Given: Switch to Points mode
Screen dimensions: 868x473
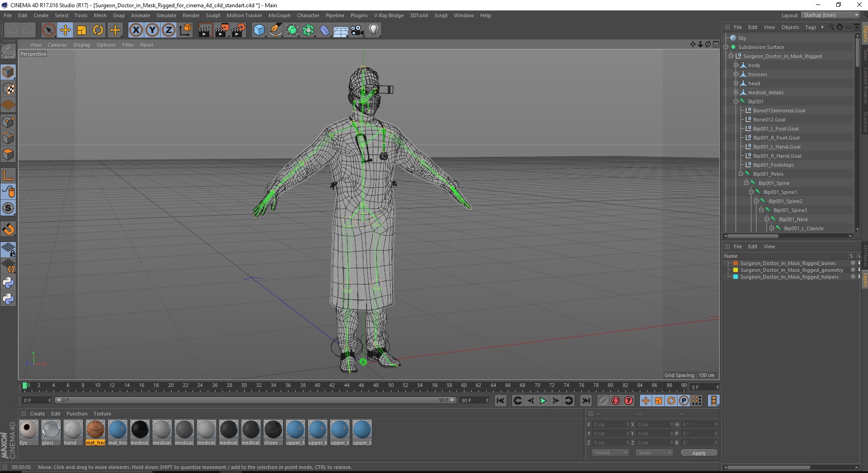Looking at the screenshot, I should [x=8, y=122].
